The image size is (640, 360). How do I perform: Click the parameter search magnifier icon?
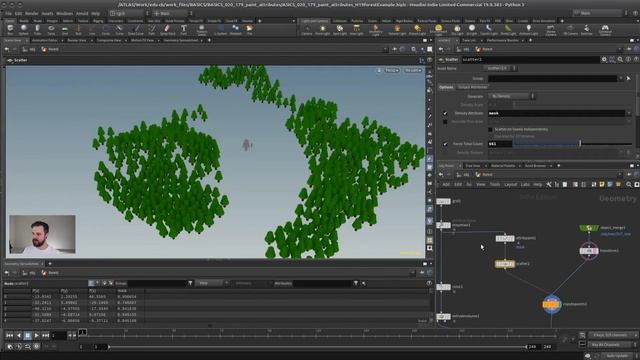pos(620,60)
